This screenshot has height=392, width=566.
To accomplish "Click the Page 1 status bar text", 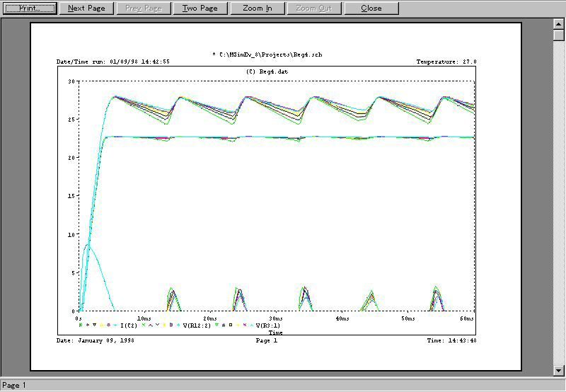I will [x=14, y=386].
